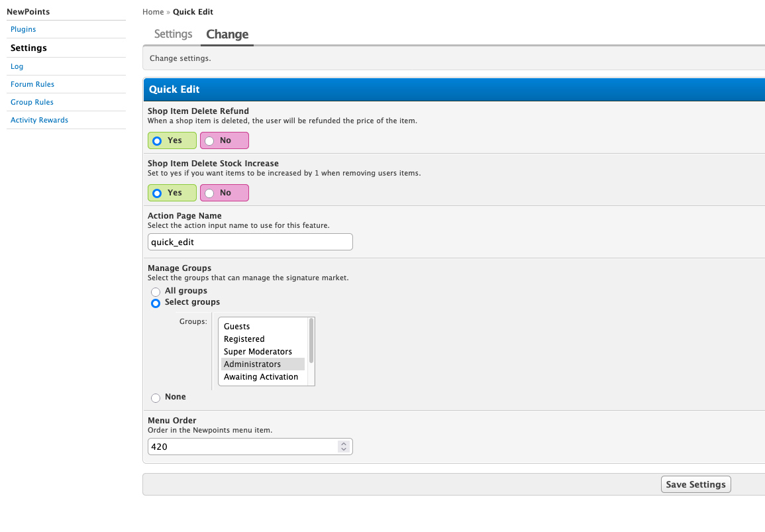The height and width of the screenshot is (532, 765).
Task: Go to Activity Rewards in sidebar
Action: [39, 120]
